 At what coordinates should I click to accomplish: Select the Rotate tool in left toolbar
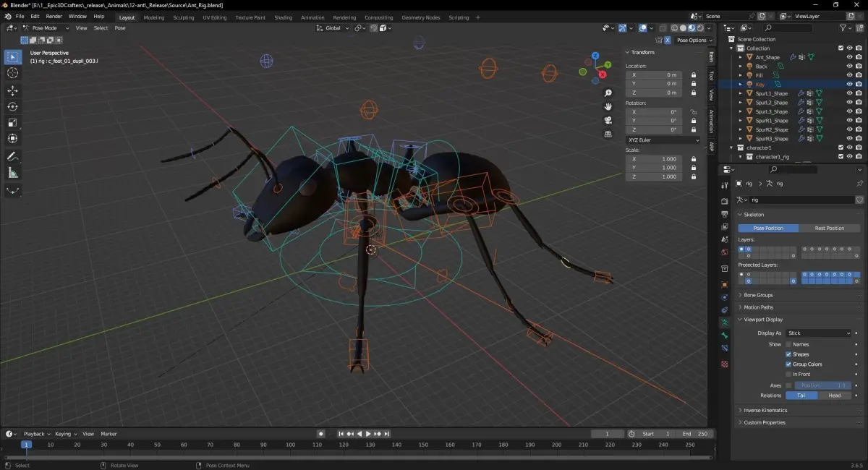point(12,106)
